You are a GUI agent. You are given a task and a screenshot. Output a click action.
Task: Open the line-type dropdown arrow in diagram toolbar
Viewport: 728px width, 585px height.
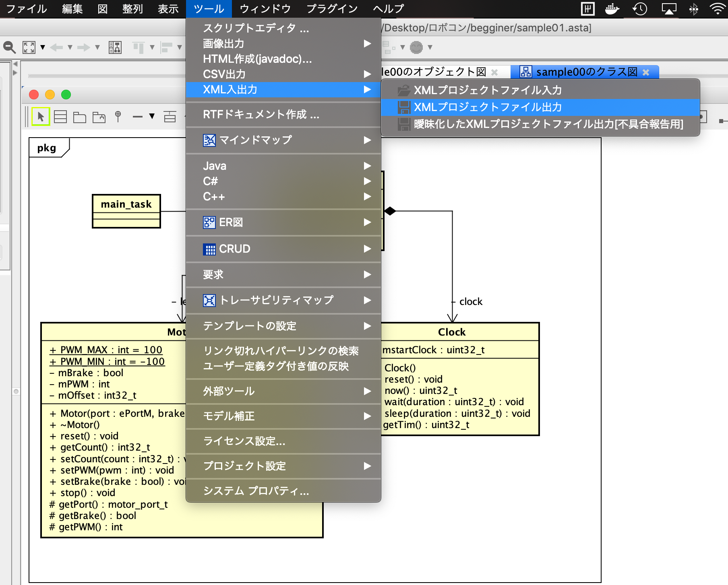[152, 117]
